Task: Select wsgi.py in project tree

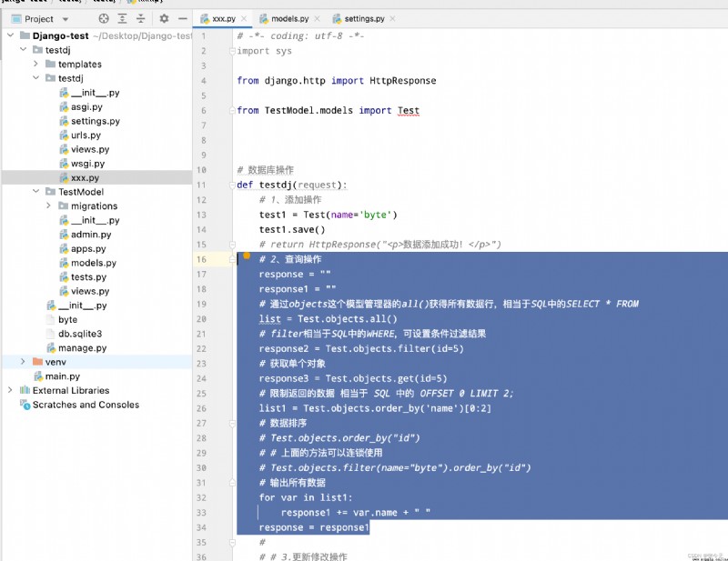Action: coord(87,164)
